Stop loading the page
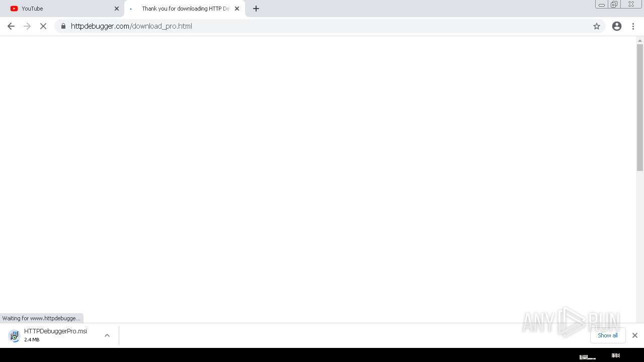This screenshot has width=644, height=362. pyautogui.click(x=43, y=26)
